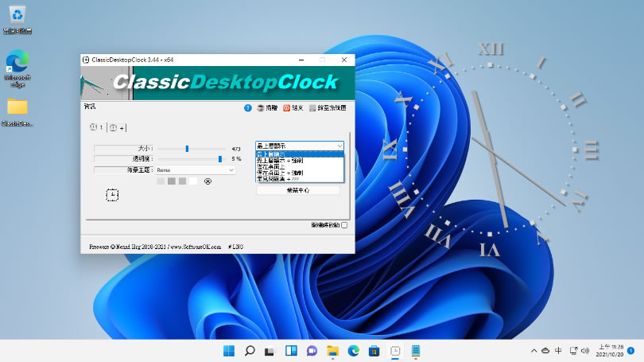
Task: Choose highlighted 最上層顯示 option in list
Action: point(300,154)
